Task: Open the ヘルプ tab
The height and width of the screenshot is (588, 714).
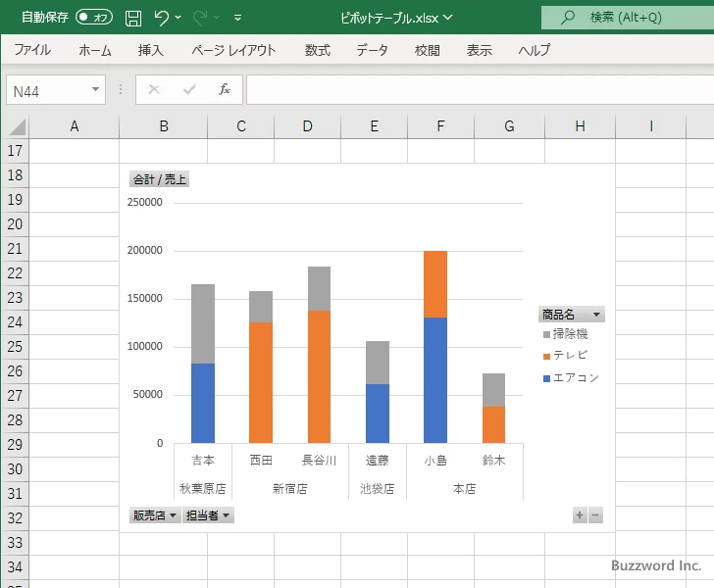Action: click(535, 50)
